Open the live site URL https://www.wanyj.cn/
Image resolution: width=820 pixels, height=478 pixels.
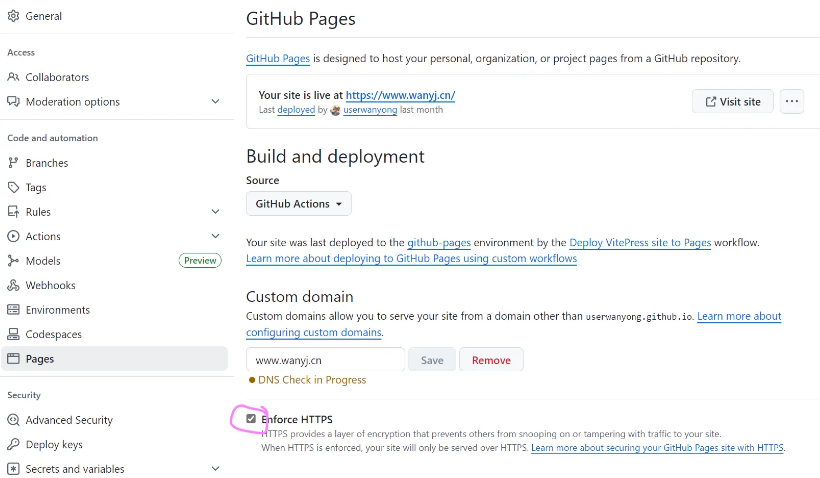[x=400, y=95]
